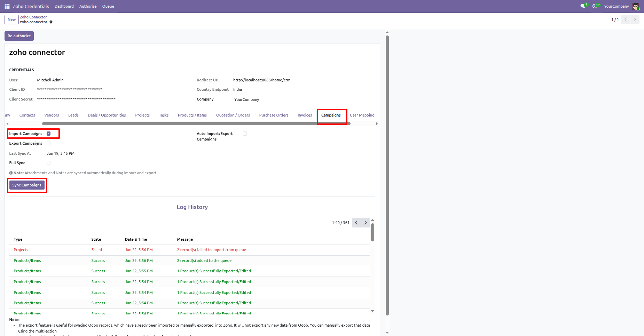Click the right arrow of the tab scrollbar
Screen dimensions: 644x336
click(x=376, y=123)
